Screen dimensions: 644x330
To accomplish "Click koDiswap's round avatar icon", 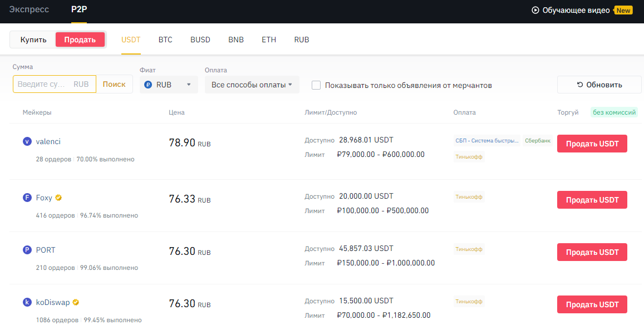I will pos(27,302).
